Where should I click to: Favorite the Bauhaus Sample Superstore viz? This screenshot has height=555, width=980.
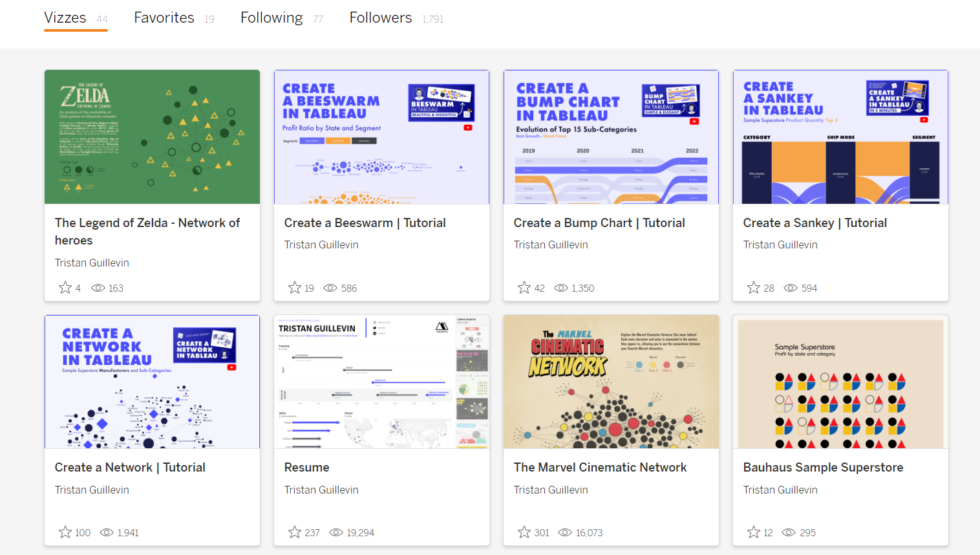(x=754, y=532)
